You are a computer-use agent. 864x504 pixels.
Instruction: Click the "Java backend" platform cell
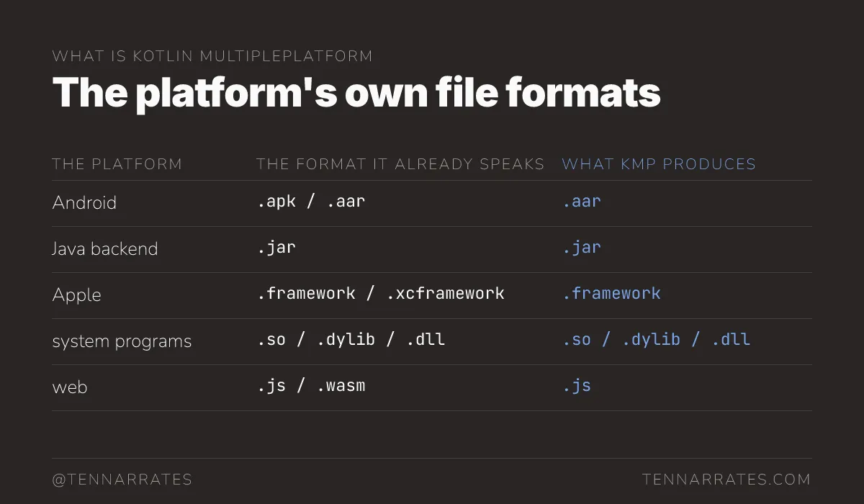pyautogui.click(x=105, y=249)
